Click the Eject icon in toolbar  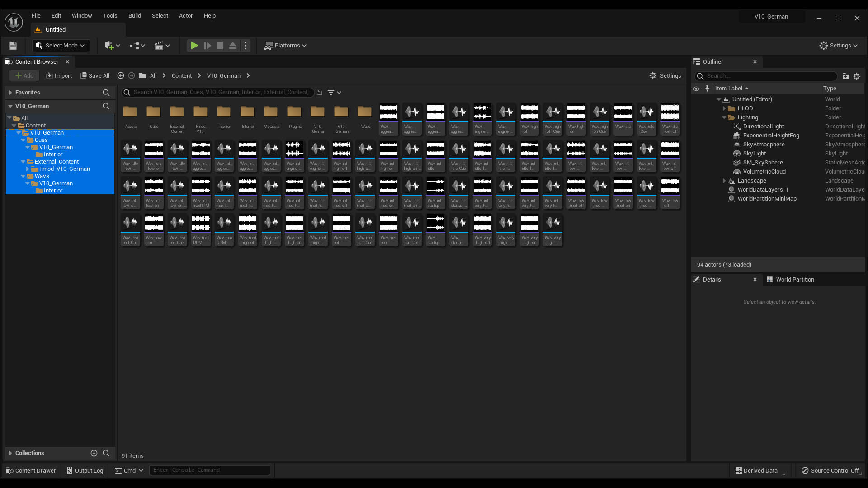[x=233, y=46]
